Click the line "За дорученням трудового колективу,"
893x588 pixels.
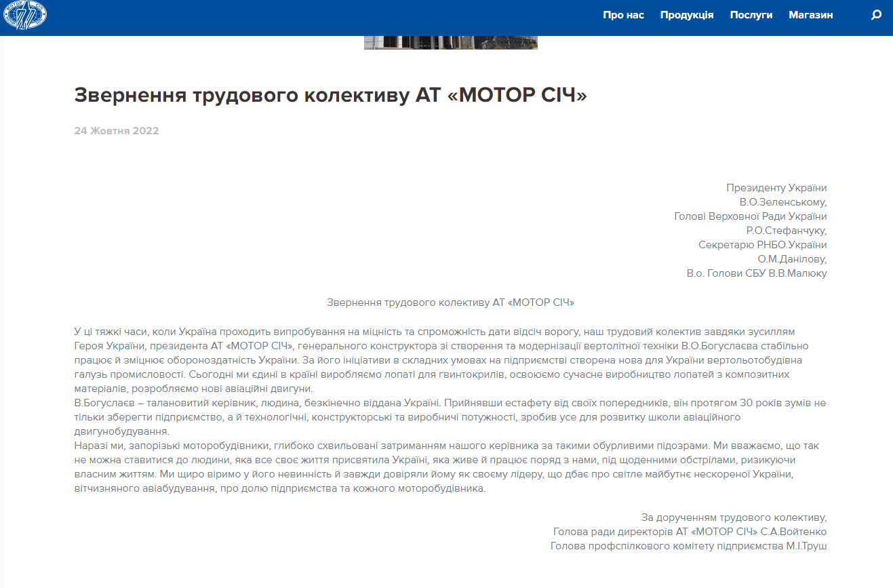734,517
